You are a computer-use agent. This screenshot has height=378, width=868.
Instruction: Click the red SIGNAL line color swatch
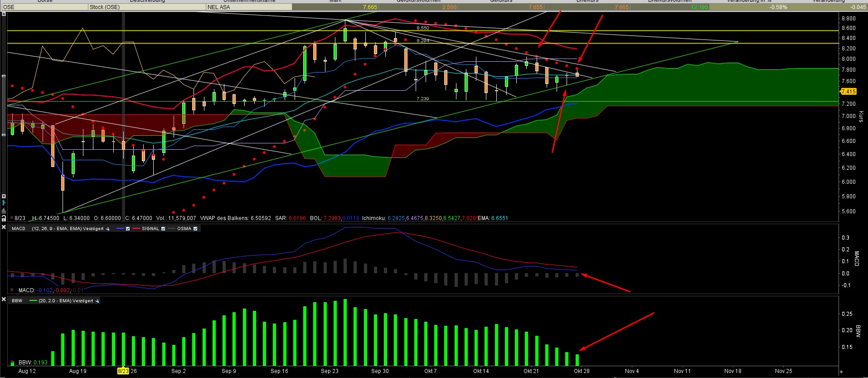click(x=136, y=229)
